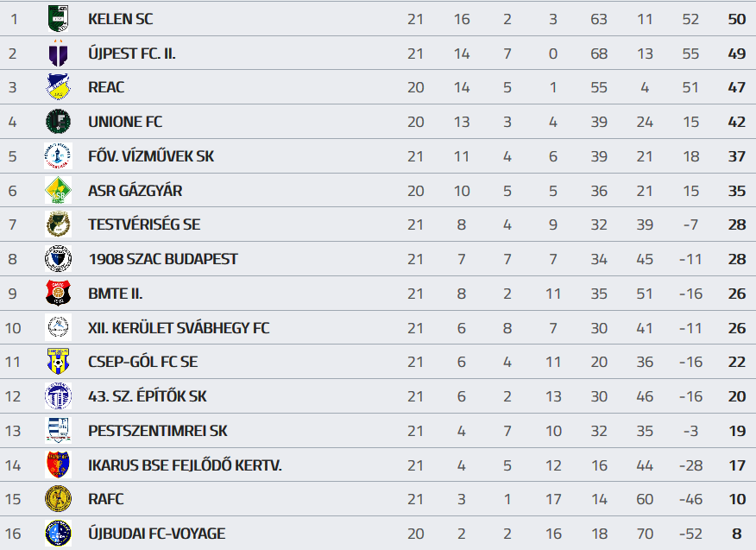Viewport: 756px width, 550px height.
Task: Click the Kelen SC team crest
Action: pos(58,18)
